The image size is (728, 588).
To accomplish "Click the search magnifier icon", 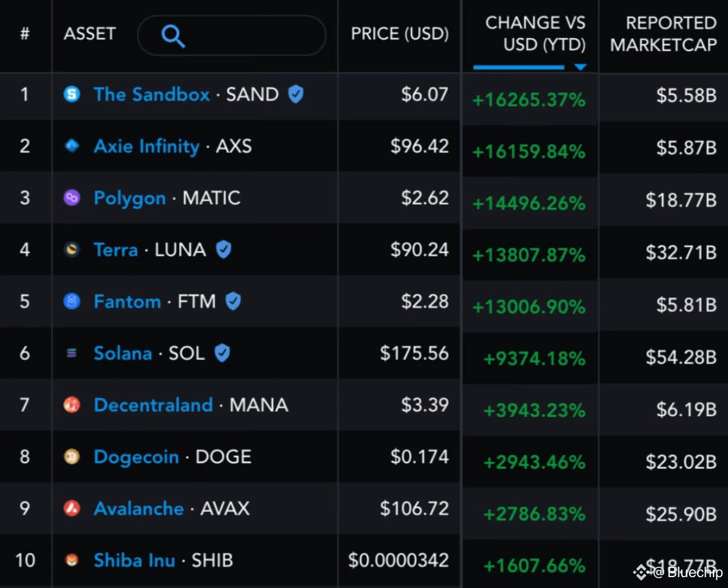I will 173,37.
